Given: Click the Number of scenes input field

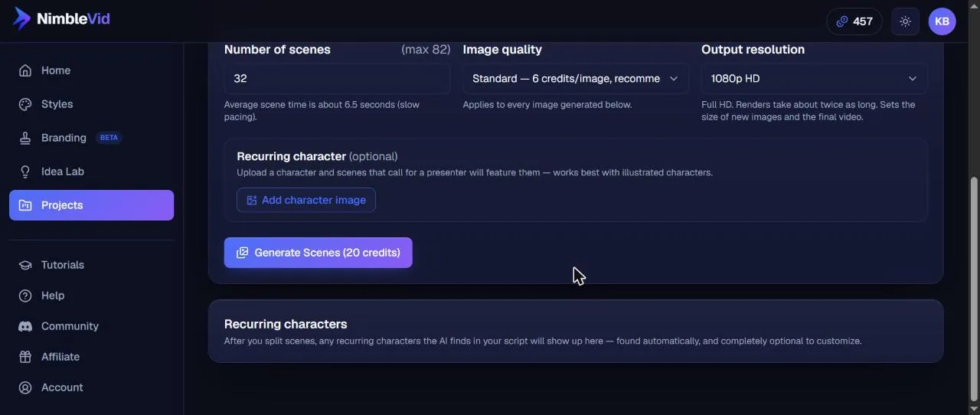Looking at the screenshot, I should [337, 78].
